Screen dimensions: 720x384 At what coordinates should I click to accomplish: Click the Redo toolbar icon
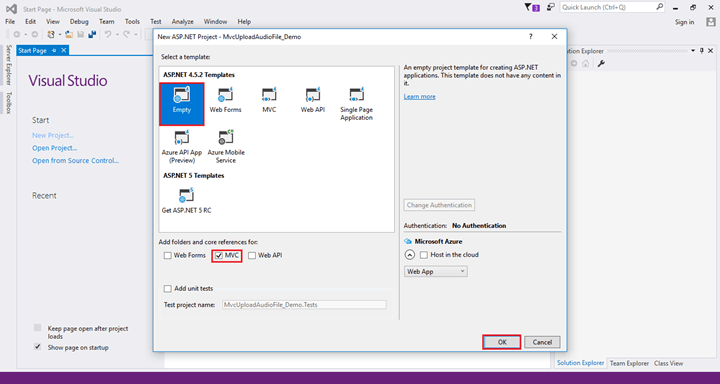[x=126, y=34]
